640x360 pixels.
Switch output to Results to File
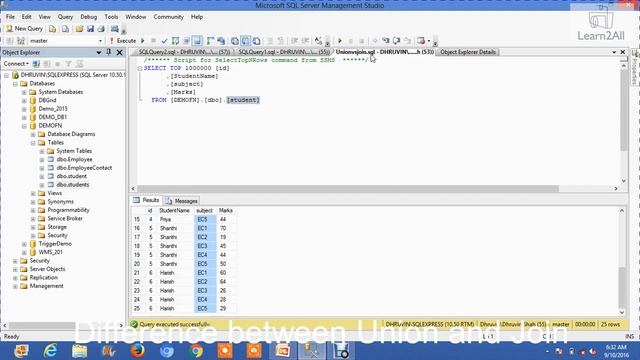[x=256, y=41]
